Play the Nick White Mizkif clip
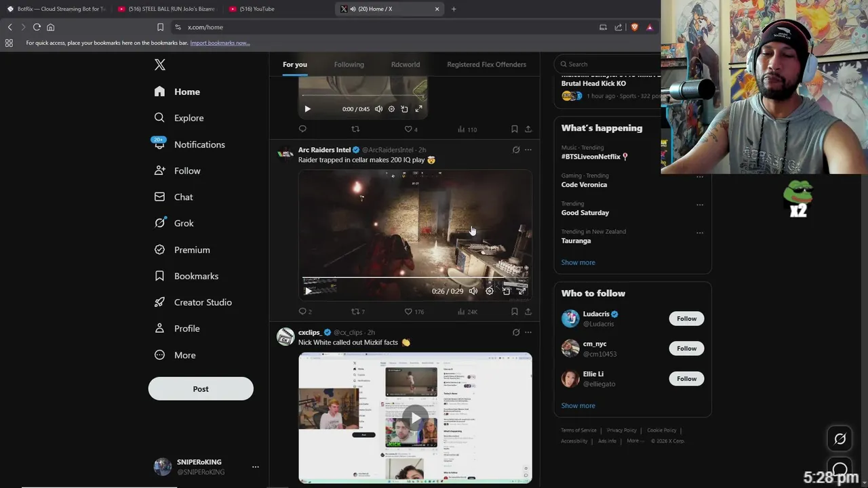868x488 pixels. click(x=415, y=418)
